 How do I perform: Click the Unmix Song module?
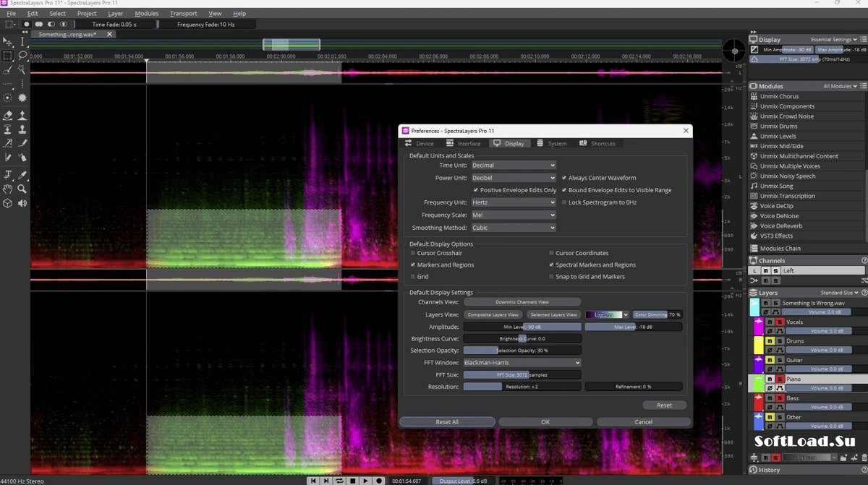[777, 186]
